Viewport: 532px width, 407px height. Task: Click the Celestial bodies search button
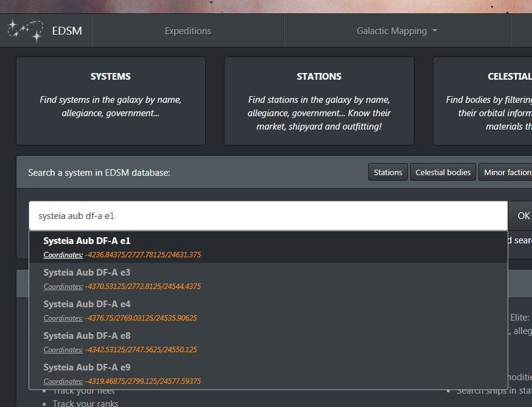[x=443, y=172]
